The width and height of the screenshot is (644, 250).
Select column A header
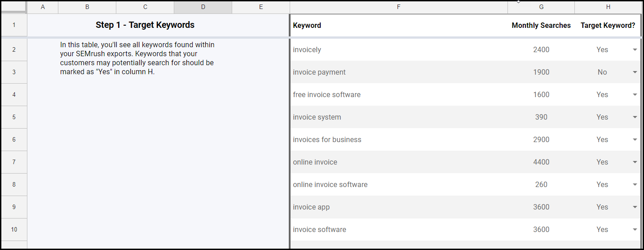pos(43,7)
